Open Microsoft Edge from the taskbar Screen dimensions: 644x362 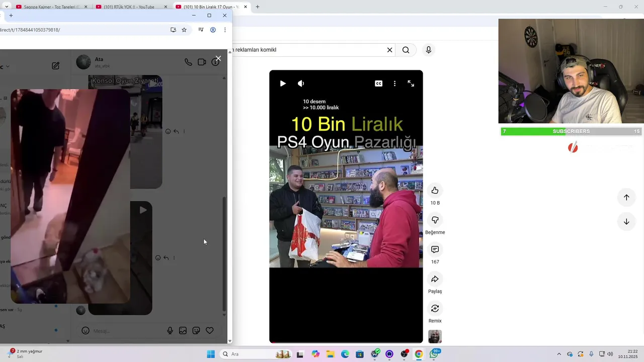tap(345, 354)
